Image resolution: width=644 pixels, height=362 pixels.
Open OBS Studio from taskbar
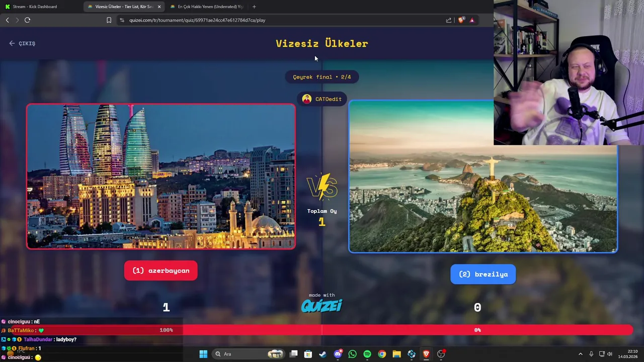[441, 354]
